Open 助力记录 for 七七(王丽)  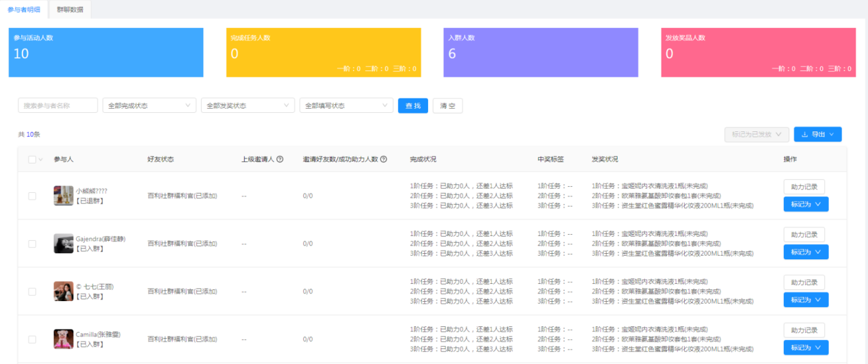click(x=804, y=283)
